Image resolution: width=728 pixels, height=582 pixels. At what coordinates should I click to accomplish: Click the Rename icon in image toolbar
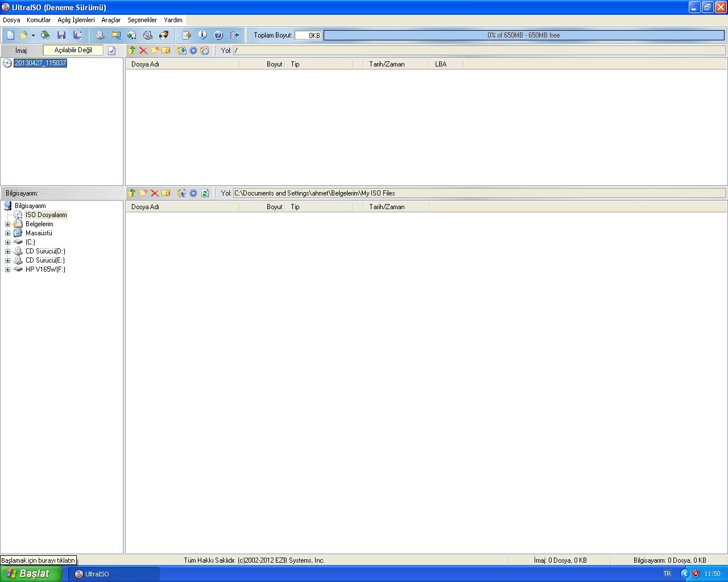[166, 51]
